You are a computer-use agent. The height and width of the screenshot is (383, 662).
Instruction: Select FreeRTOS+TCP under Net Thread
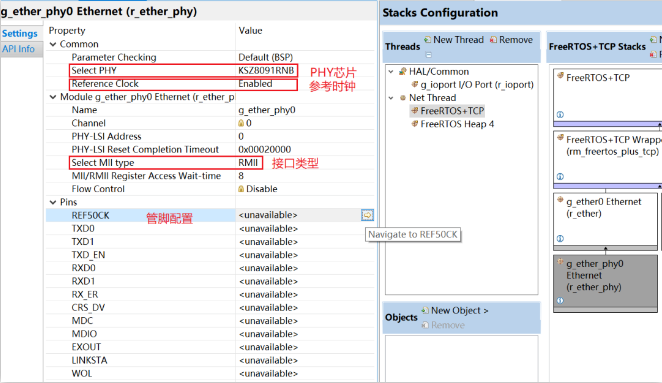(448, 111)
